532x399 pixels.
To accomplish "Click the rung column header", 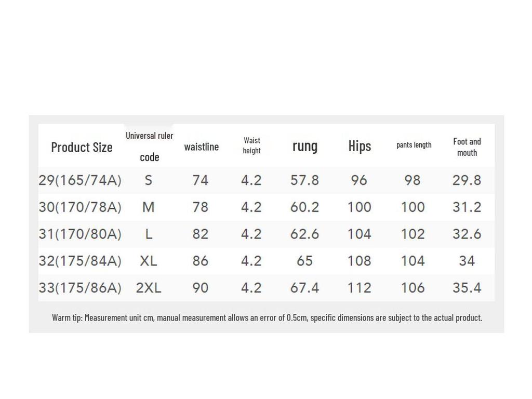I will [305, 146].
